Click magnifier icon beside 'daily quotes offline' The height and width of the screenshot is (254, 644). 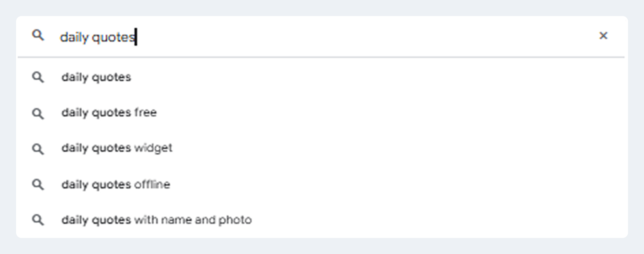38,185
